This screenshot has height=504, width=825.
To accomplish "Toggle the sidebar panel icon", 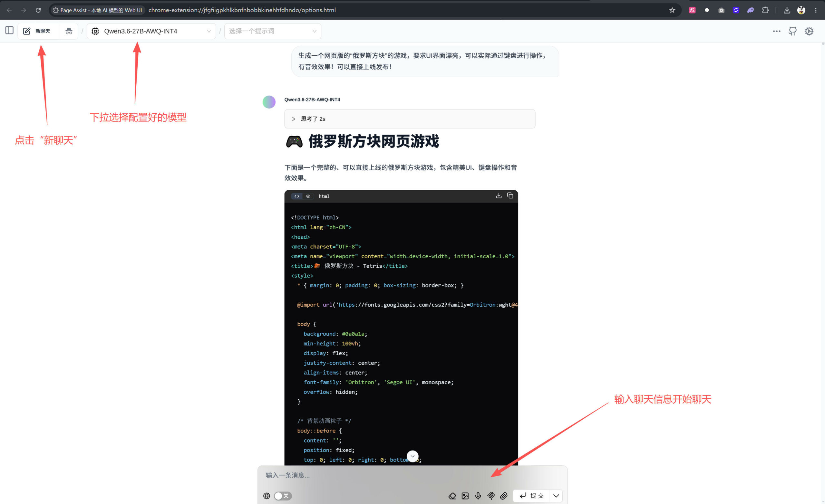I will click(x=9, y=31).
